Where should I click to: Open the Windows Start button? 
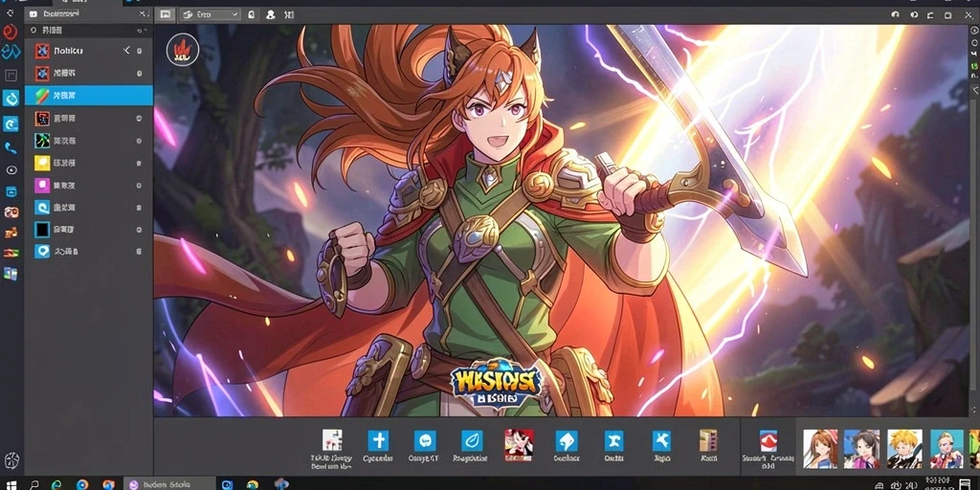(x=11, y=484)
